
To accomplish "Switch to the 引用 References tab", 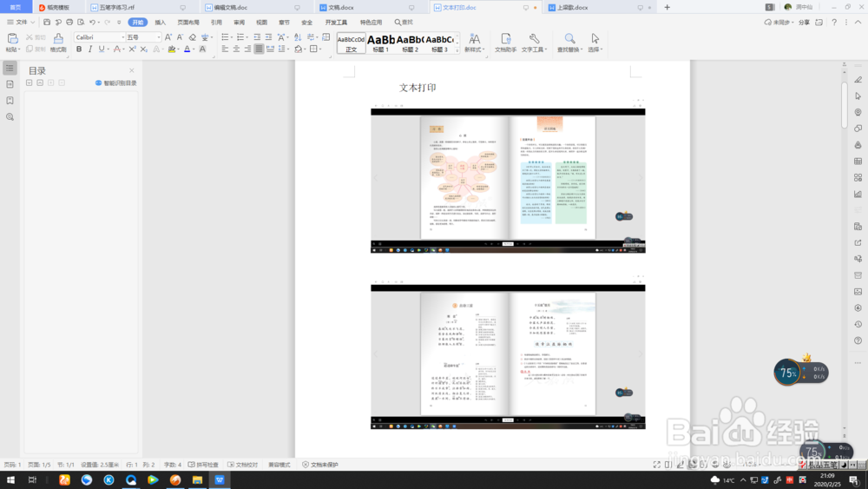I will (216, 23).
